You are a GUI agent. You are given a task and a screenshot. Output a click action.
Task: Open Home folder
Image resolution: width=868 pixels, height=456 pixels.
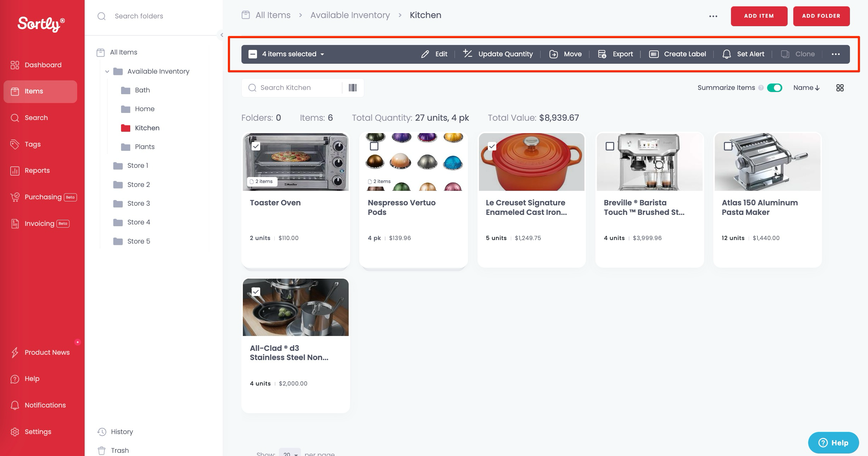tap(138, 109)
